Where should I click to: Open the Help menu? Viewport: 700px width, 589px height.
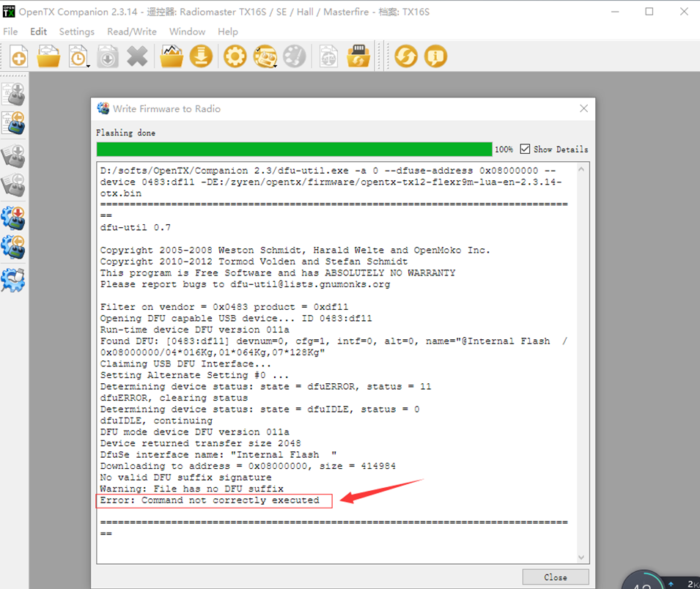pyautogui.click(x=228, y=32)
